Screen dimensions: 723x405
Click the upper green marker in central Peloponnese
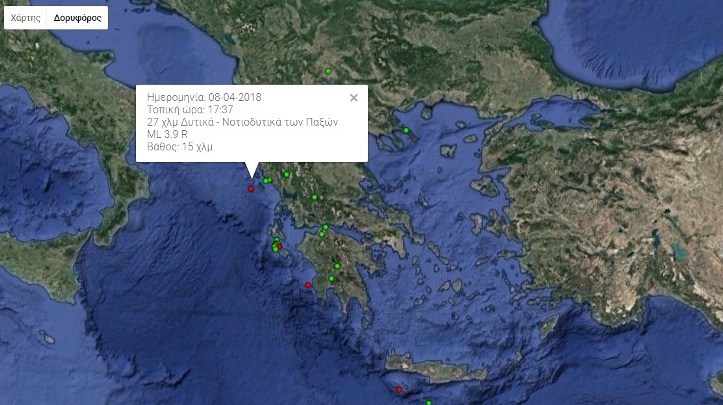(x=337, y=266)
